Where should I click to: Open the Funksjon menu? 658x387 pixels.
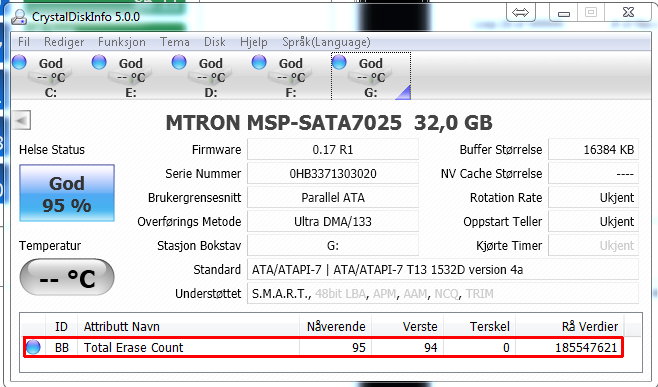[x=122, y=42]
